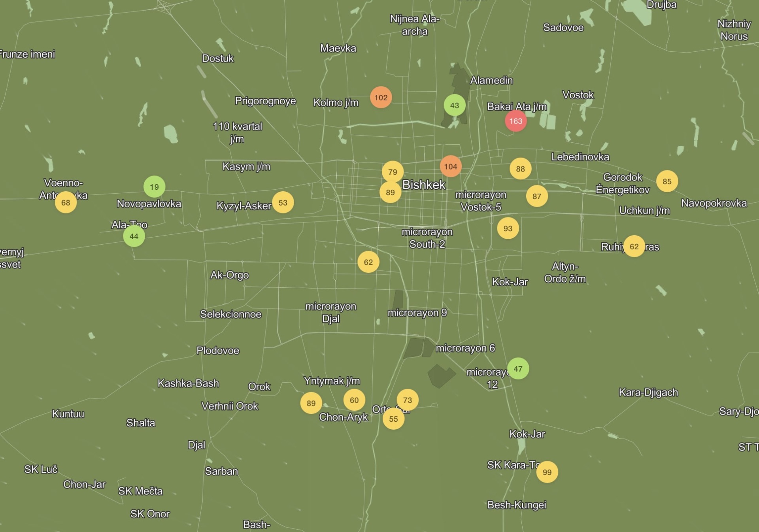Viewport: 759px width, 532px height.
Task: Click the red 163 air quality marker
Action: pyautogui.click(x=515, y=121)
